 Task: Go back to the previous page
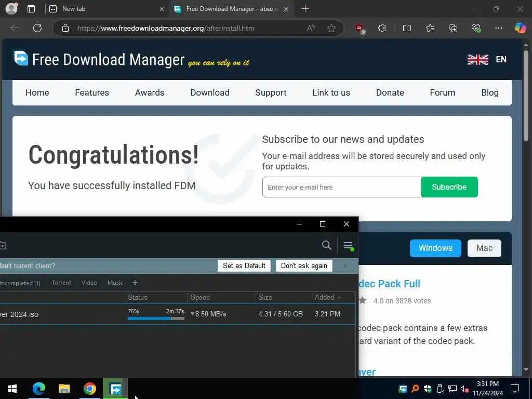[x=15, y=28]
